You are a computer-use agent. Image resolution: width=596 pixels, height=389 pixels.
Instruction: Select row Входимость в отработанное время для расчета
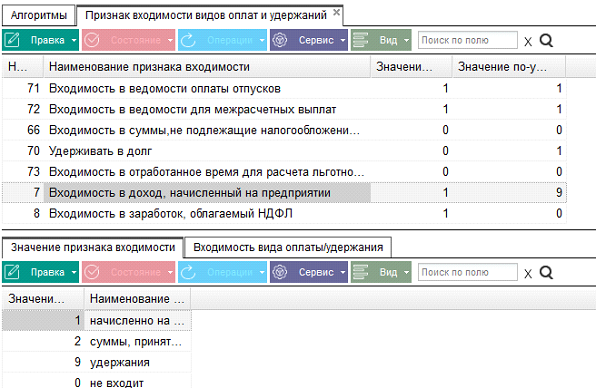pyautogui.click(x=284, y=172)
